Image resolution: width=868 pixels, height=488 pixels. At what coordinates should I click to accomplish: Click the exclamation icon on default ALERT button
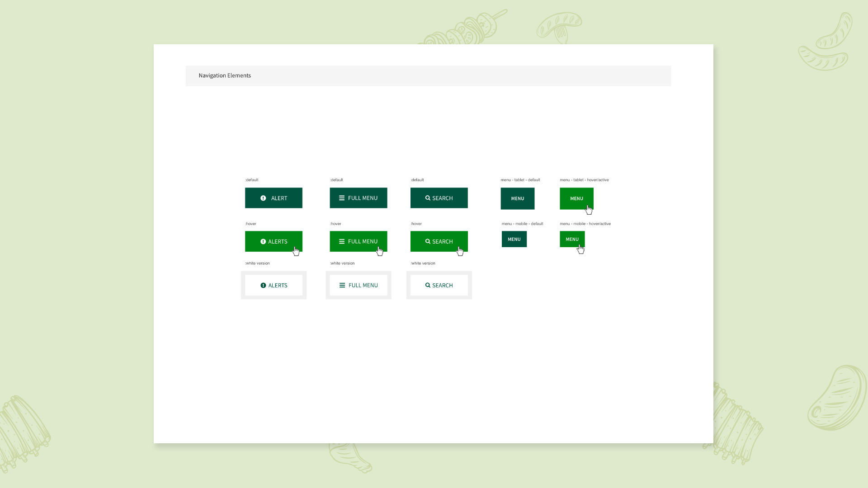[x=263, y=198]
